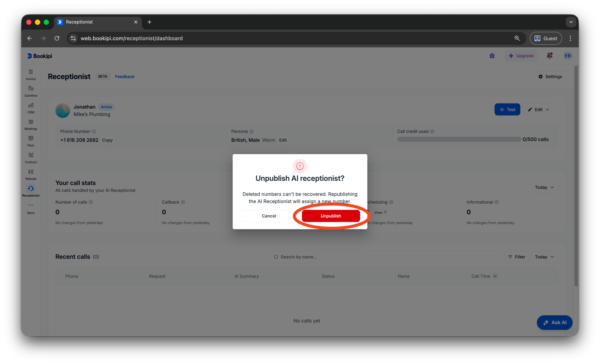Viewport: 600px width, 364px height.
Task: Show info tooltip for Call credit used
Action: (x=432, y=132)
